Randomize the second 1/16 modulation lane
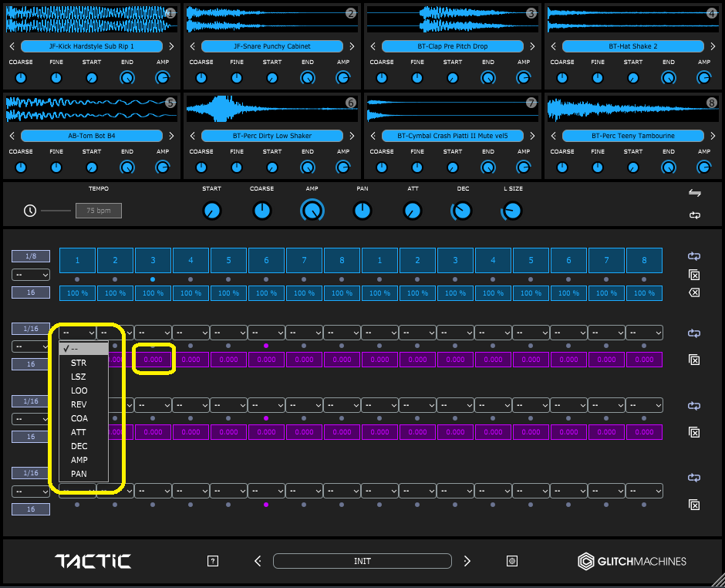This screenshot has height=588, width=725. (x=694, y=433)
